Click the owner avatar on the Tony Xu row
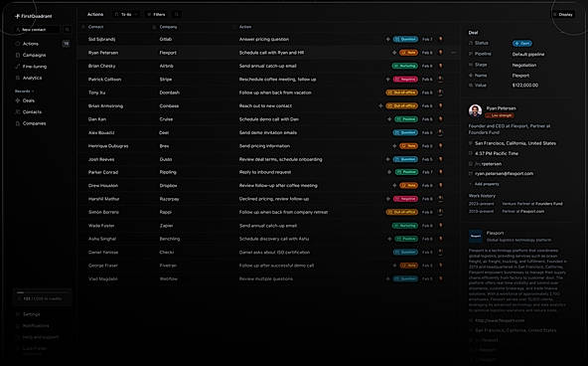This screenshot has height=366, width=588. [x=441, y=92]
